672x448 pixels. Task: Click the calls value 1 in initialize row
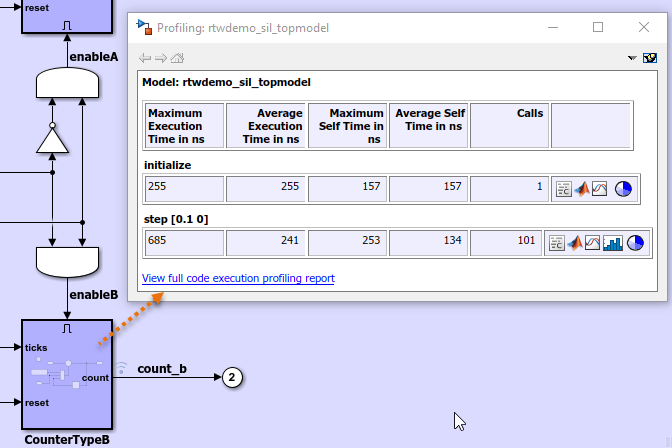(510, 189)
